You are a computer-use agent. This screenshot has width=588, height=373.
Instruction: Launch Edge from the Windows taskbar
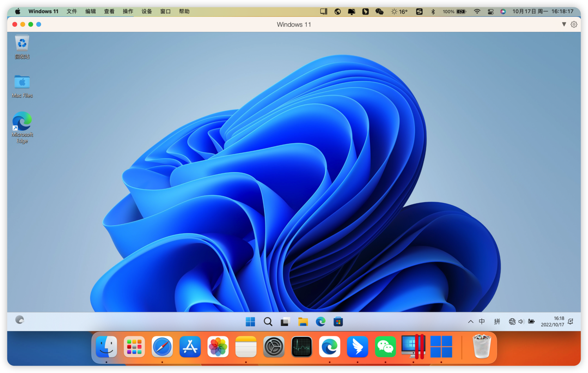(320, 322)
